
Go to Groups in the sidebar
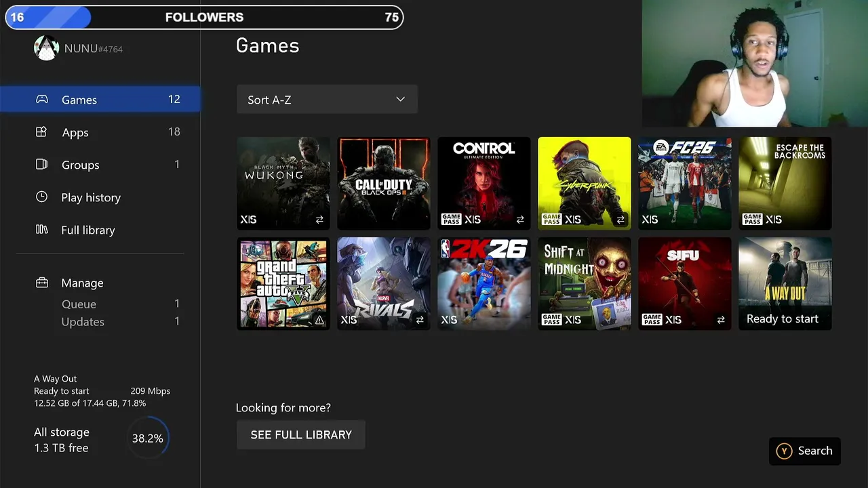(100, 165)
